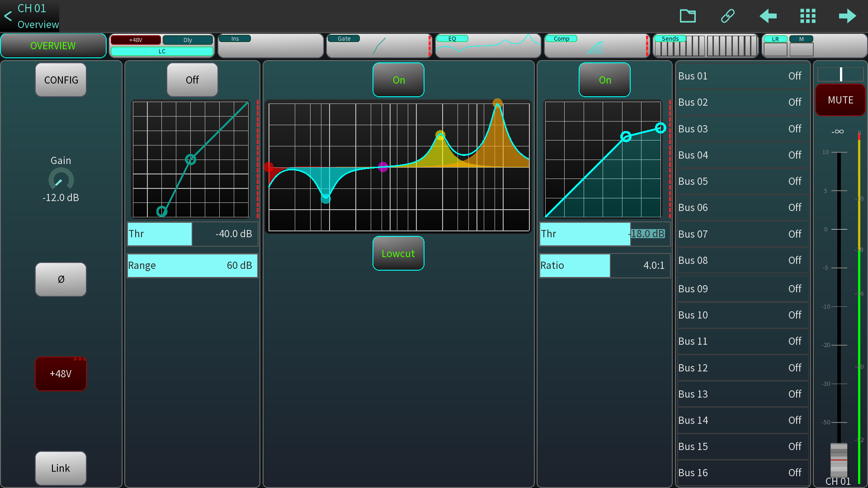Enable +48V phantom power
Image resolution: width=868 pixels, height=488 pixels.
(61, 374)
